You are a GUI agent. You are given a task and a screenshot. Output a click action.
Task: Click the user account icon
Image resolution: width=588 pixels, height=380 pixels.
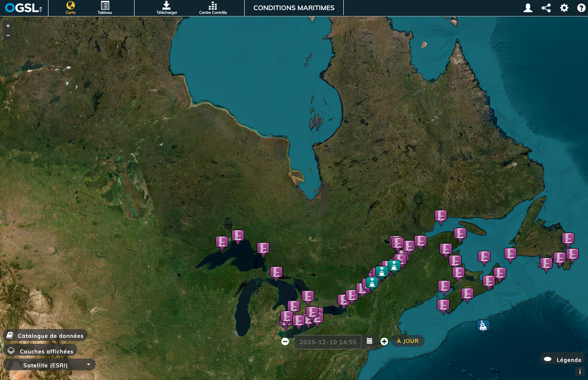click(x=528, y=8)
